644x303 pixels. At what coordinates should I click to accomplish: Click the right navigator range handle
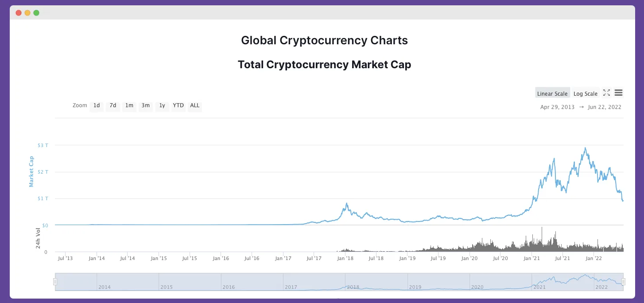[623, 281]
